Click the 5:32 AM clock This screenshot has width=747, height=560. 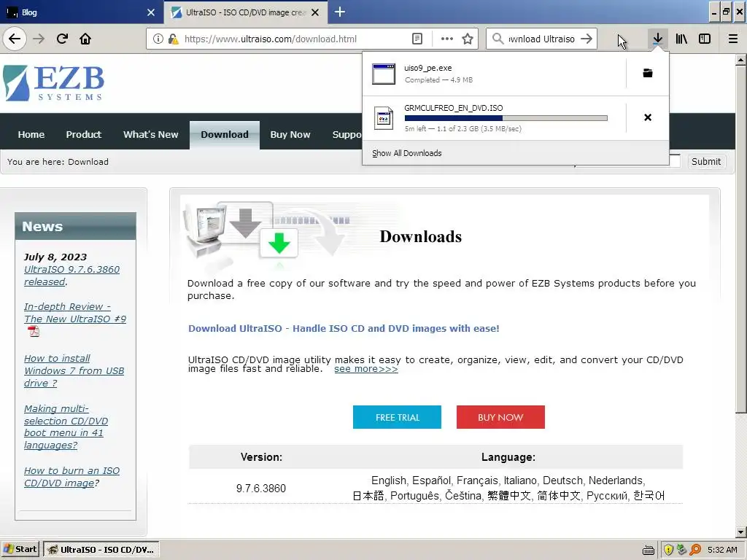[x=722, y=550]
